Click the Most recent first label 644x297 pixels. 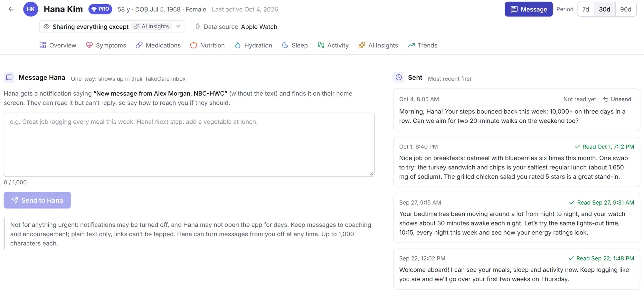pos(450,79)
